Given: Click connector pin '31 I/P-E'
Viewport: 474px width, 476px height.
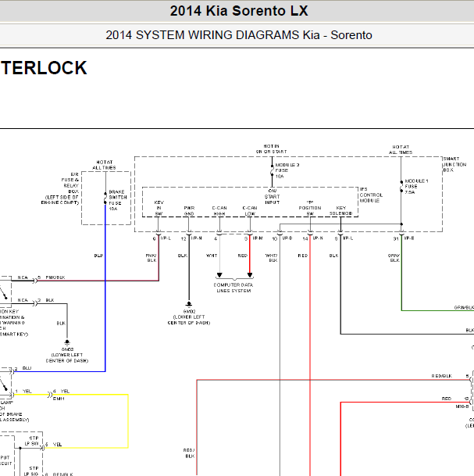Looking at the screenshot, I should [404, 238].
